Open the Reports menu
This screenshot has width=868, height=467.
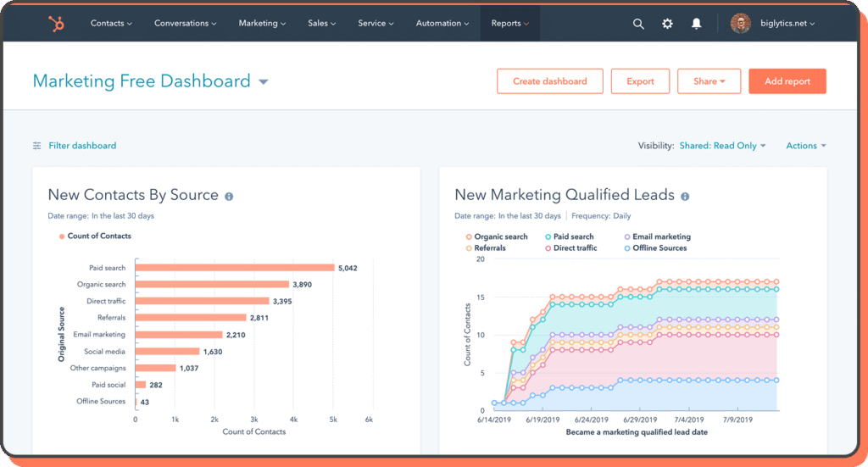[509, 24]
